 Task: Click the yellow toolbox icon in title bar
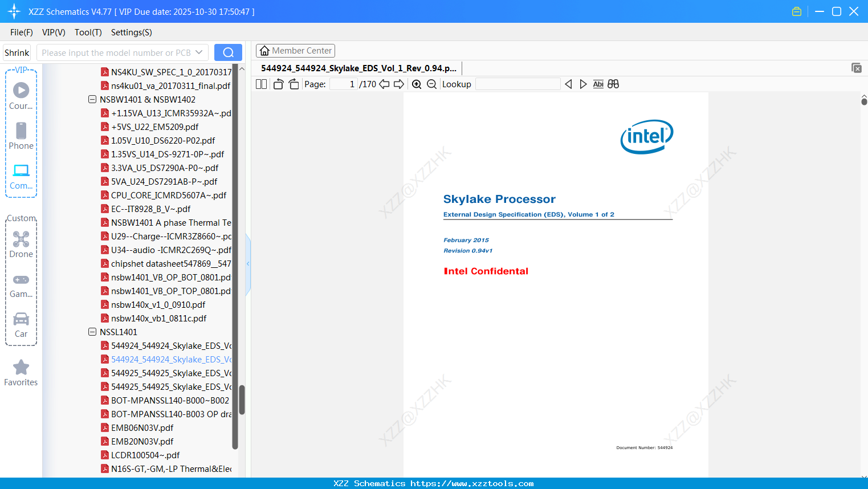tap(797, 11)
